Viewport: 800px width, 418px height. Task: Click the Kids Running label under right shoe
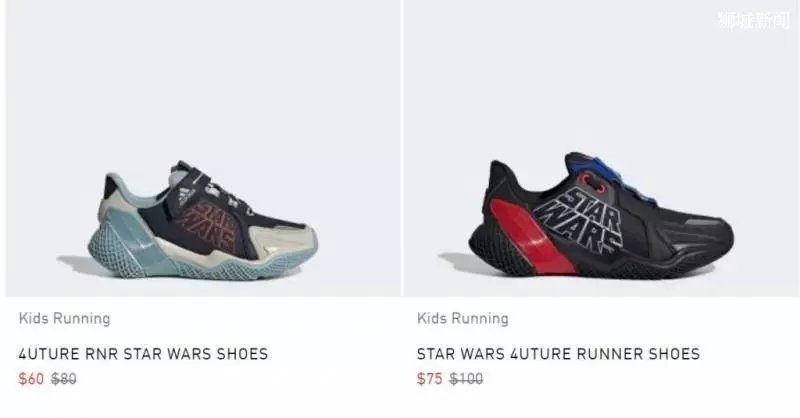click(x=463, y=318)
